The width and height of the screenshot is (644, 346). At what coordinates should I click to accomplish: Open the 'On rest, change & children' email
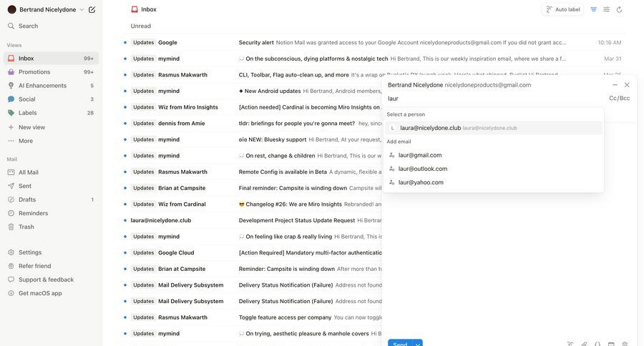coord(252,156)
